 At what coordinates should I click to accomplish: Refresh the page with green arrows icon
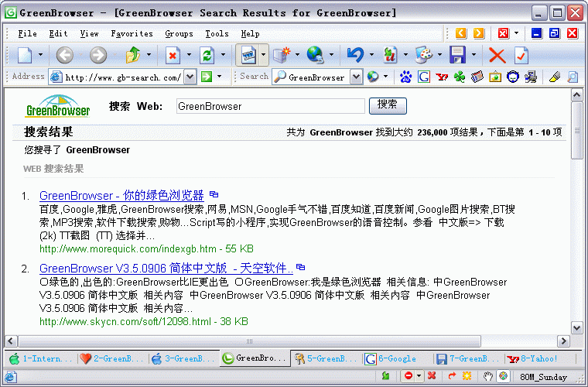[x=207, y=56]
